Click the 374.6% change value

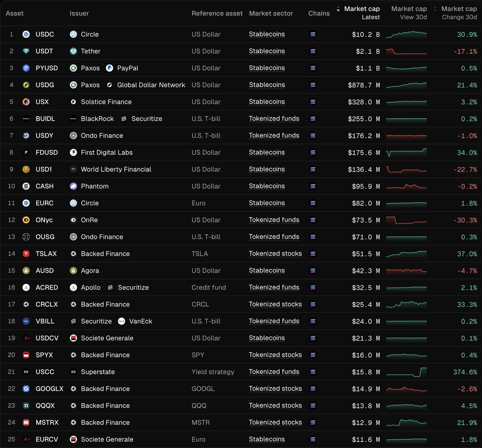(x=465, y=372)
